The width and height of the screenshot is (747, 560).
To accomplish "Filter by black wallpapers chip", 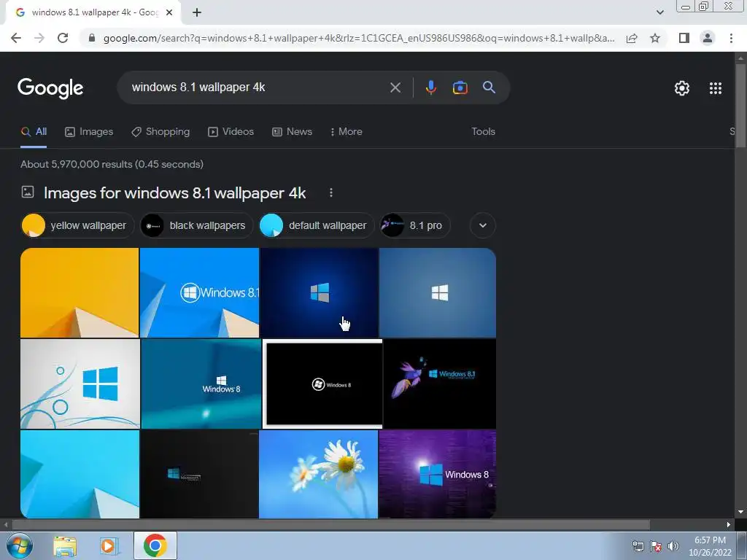I will click(x=196, y=225).
